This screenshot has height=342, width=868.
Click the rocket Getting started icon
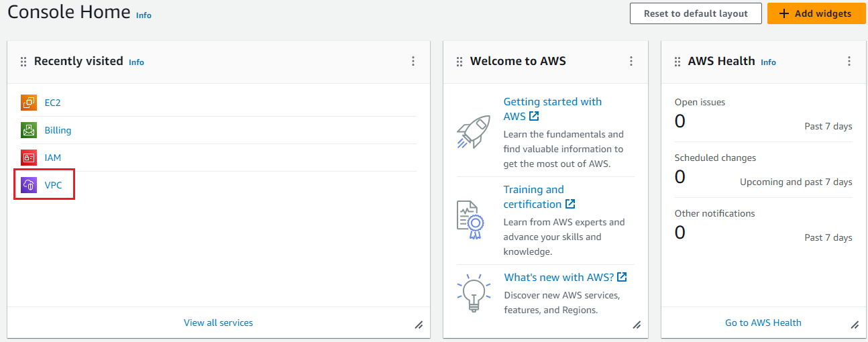pyautogui.click(x=473, y=131)
